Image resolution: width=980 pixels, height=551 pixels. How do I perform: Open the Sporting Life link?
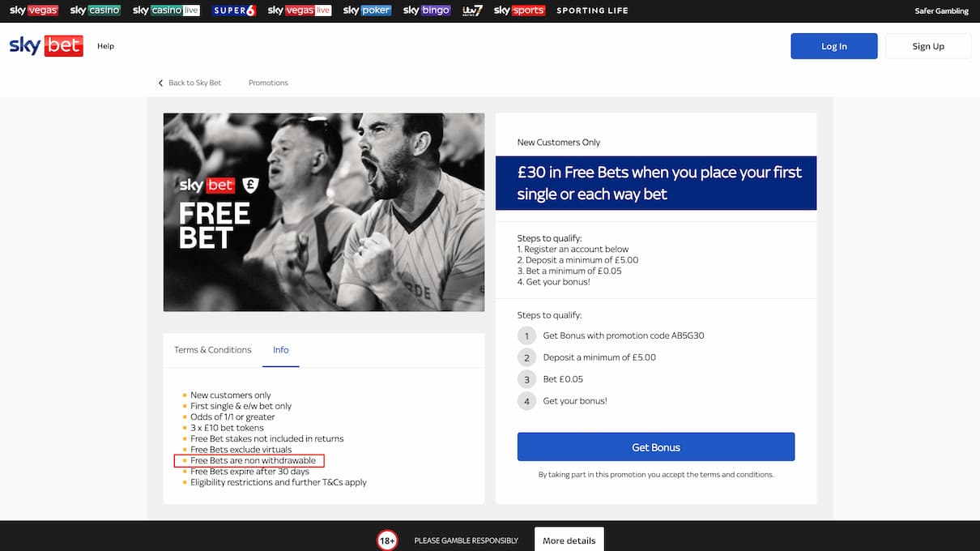point(592,11)
